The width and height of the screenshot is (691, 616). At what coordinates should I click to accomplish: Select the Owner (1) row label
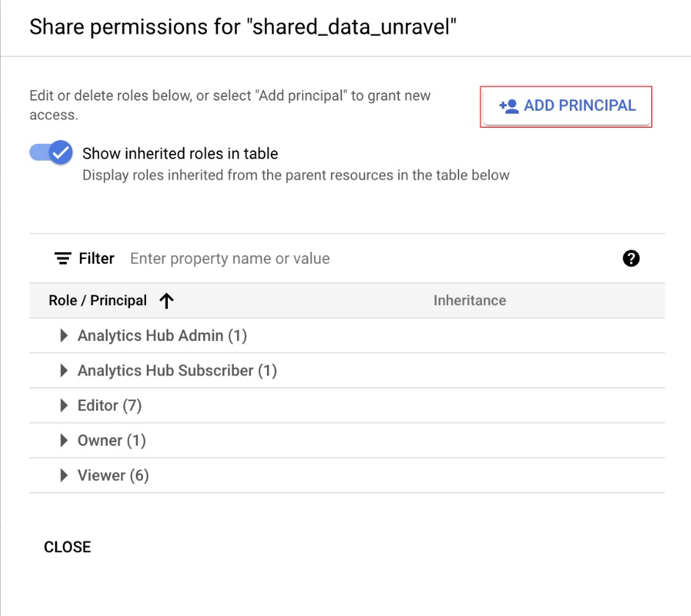point(111,441)
